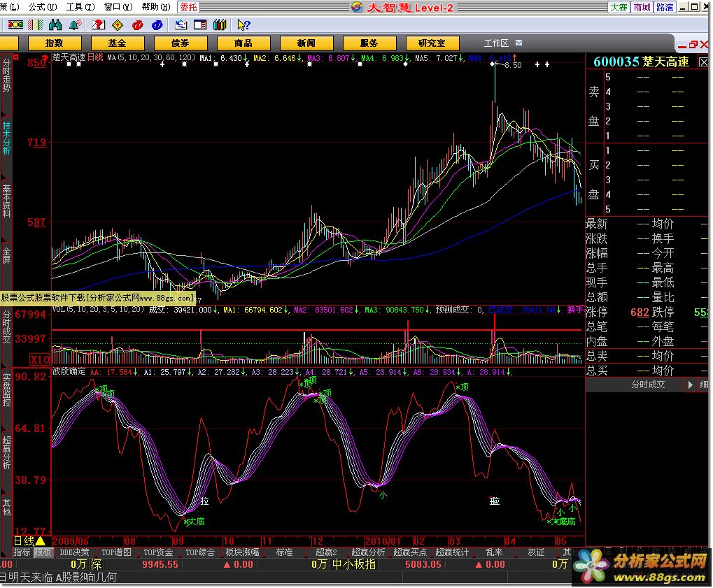Switch to the TOP谱图 bottom tab
The image size is (713, 588).
[x=116, y=552]
